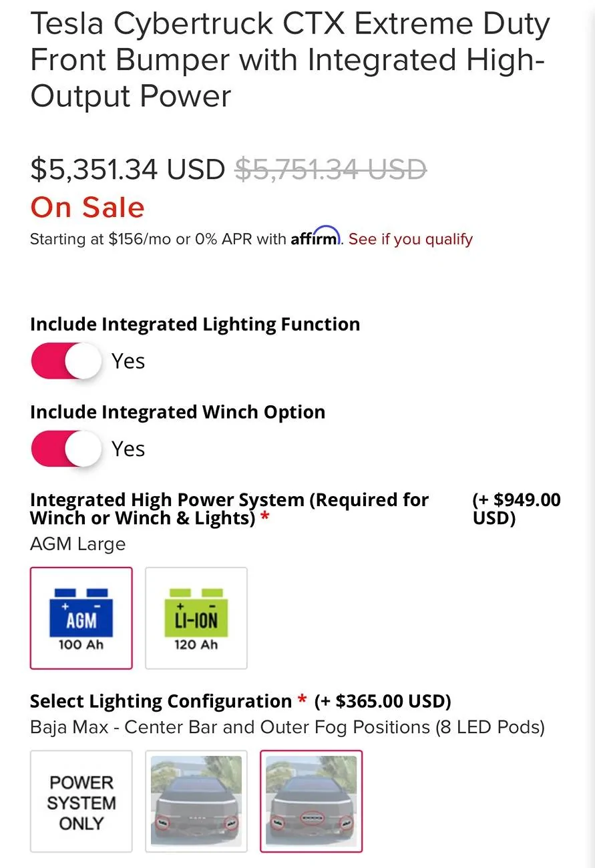Click the Select Lighting Configuration heading

coord(161,701)
